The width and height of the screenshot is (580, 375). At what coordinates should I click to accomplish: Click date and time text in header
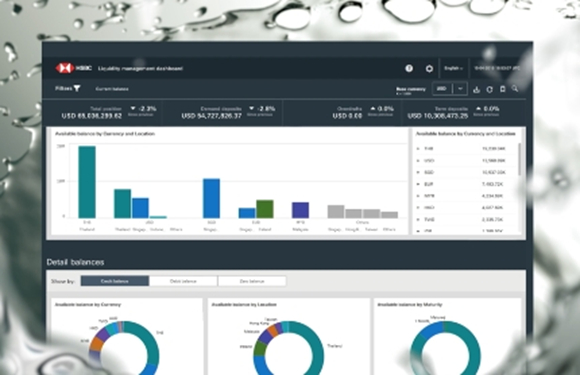tap(497, 68)
